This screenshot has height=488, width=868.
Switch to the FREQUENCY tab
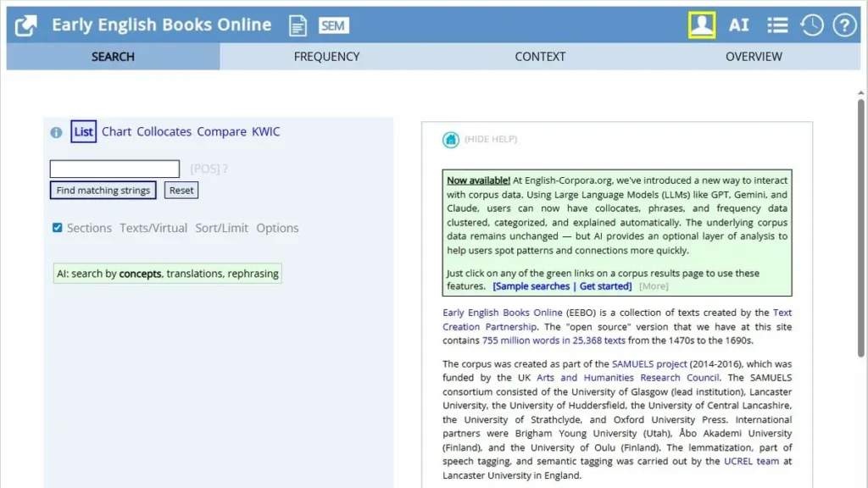tap(326, 57)
